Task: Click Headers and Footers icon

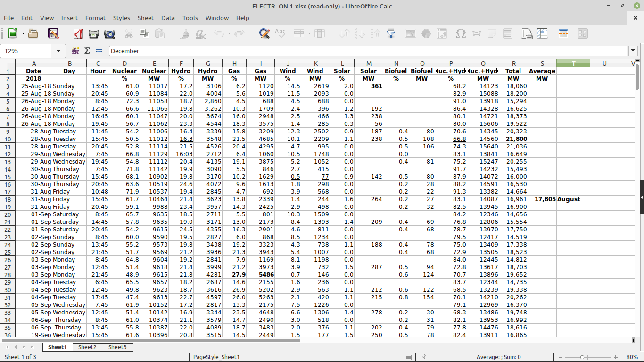Action: click(508, 33)
